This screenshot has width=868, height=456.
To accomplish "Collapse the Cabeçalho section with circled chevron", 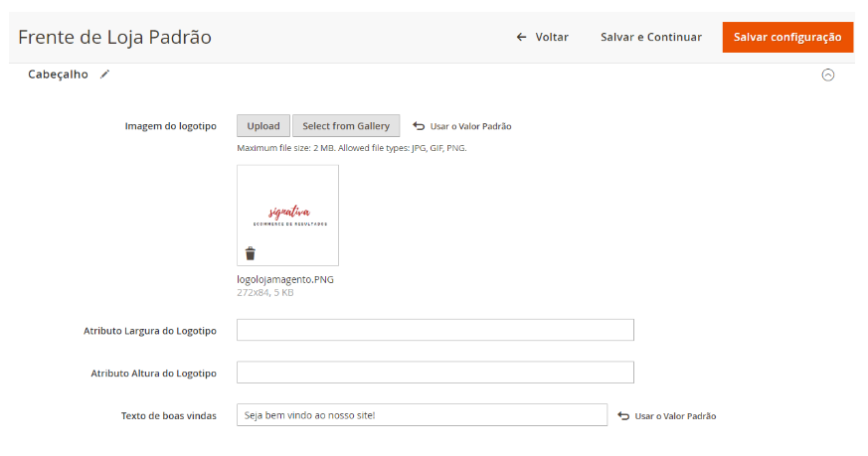I will click(827, 75).
